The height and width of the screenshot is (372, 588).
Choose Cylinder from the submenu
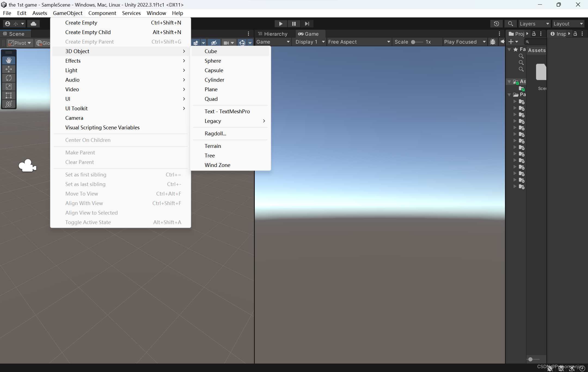(230, 80)
